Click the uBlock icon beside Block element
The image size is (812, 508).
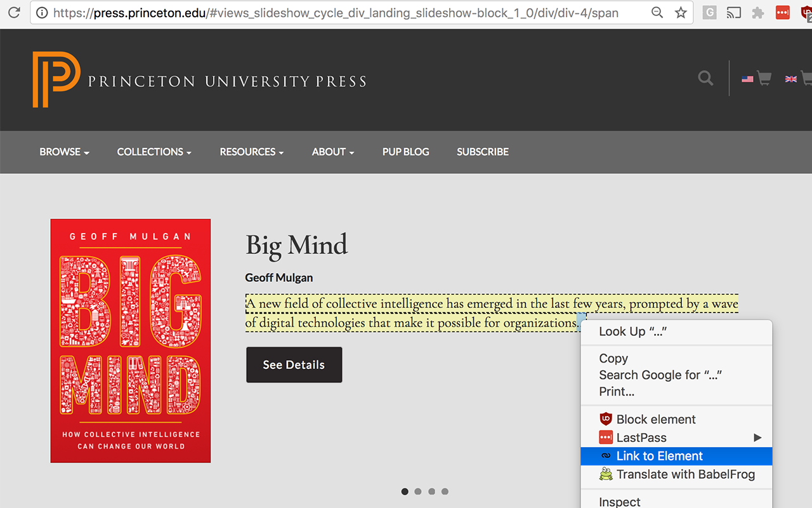(606, 419)
